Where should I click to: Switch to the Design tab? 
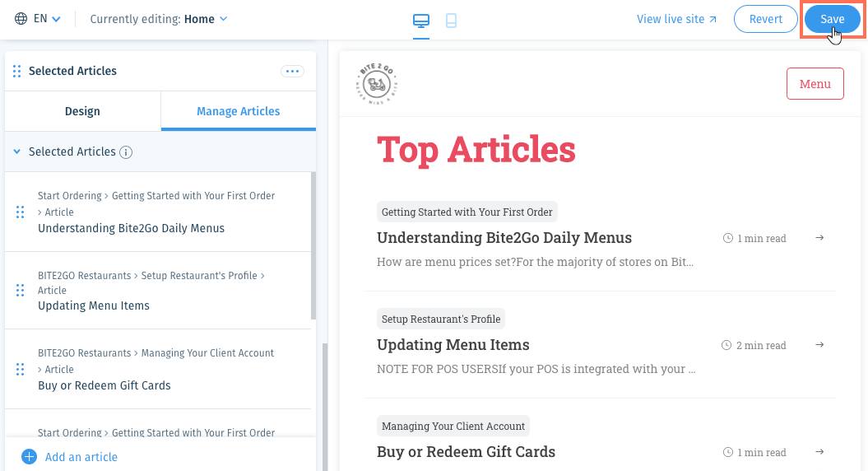click(82, 111)
